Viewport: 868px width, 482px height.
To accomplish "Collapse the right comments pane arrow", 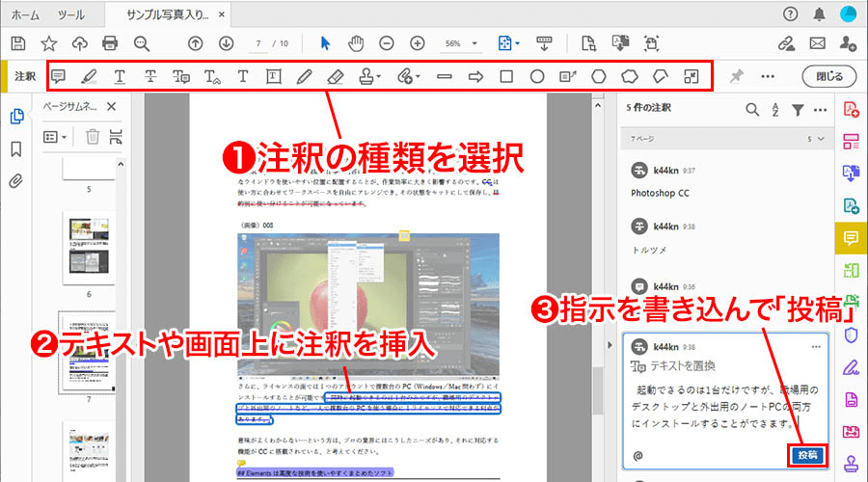I will [x=610, y=345].
